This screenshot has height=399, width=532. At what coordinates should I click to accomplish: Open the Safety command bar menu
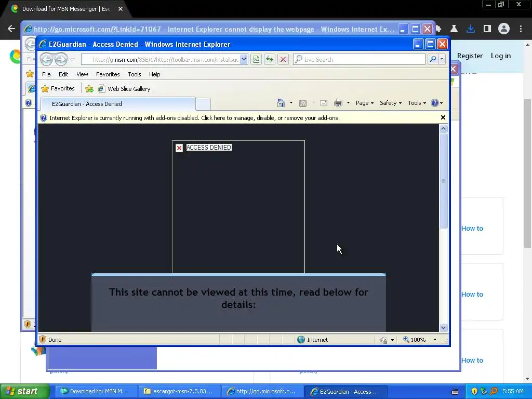pos(391,103)
